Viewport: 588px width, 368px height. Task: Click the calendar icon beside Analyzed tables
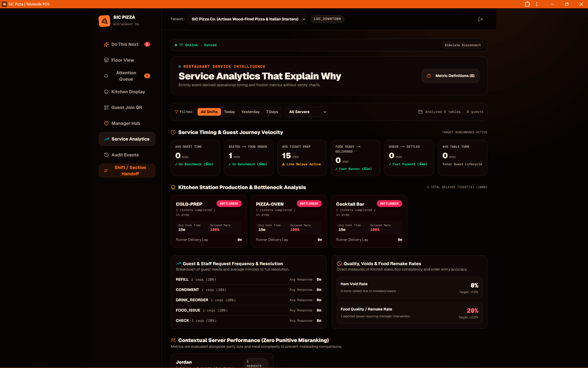pyautogui.click(x=420, y=112)
